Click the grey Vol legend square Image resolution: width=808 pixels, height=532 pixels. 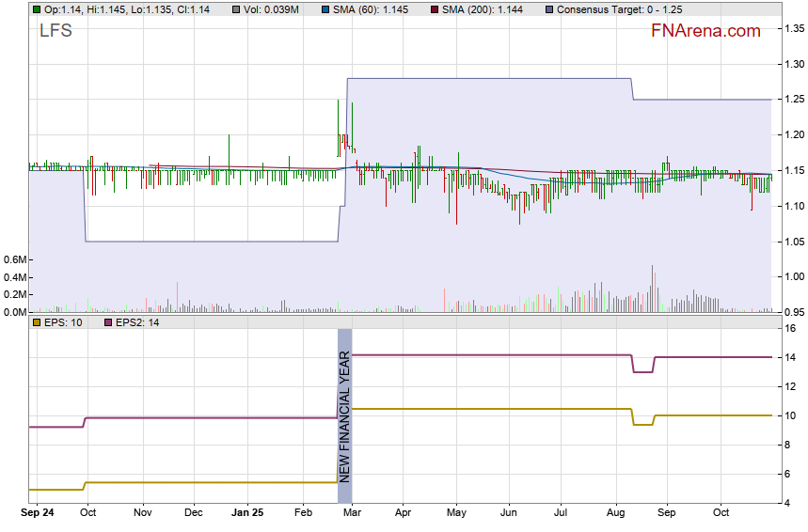(236, 9)
